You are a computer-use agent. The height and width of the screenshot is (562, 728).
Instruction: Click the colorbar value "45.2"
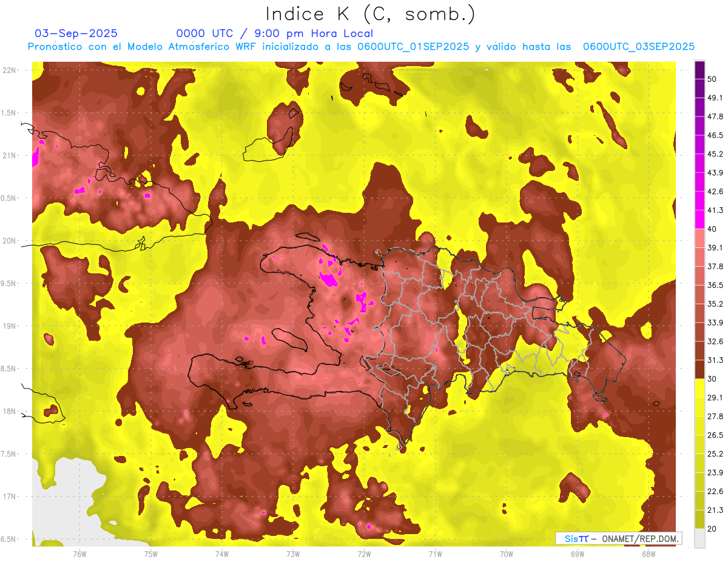(715, 154)
